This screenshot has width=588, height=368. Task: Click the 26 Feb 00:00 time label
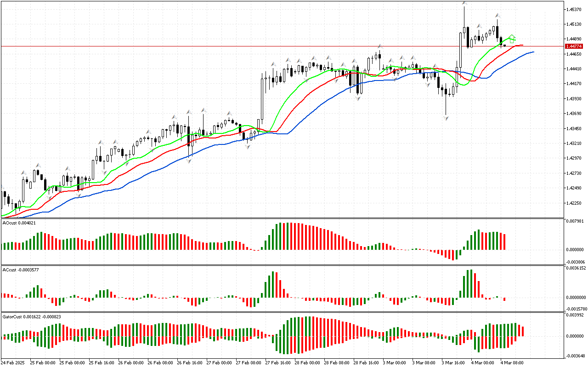131,362
